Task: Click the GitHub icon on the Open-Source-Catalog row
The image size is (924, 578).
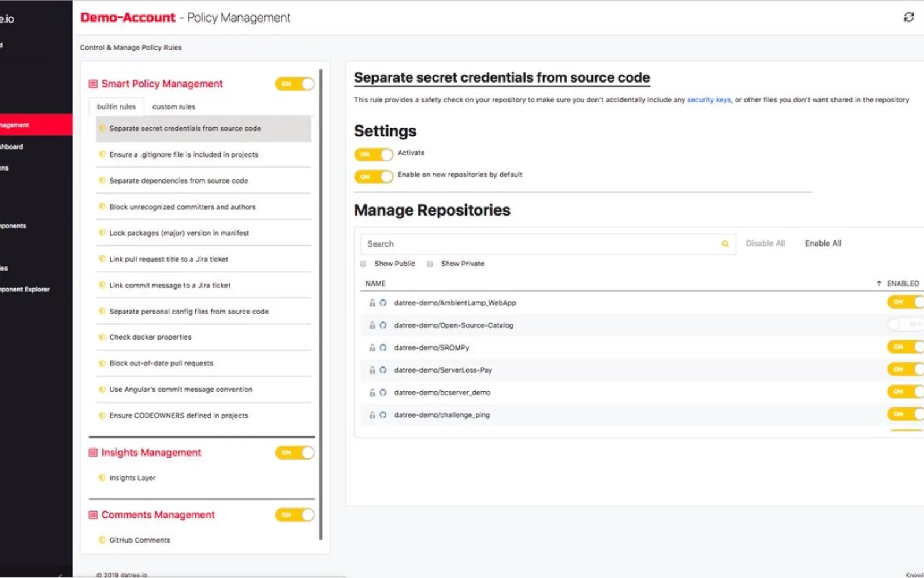Action: 383,325
